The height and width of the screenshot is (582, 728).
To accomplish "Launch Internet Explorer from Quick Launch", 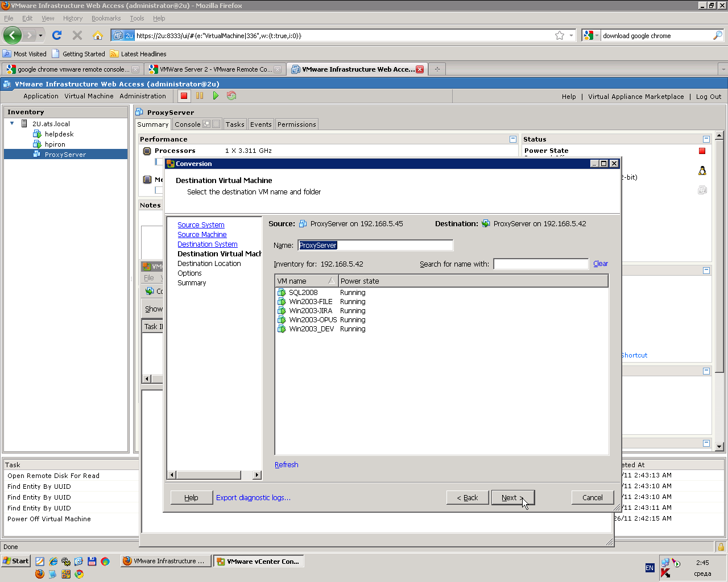I will [x=53, y=562].
